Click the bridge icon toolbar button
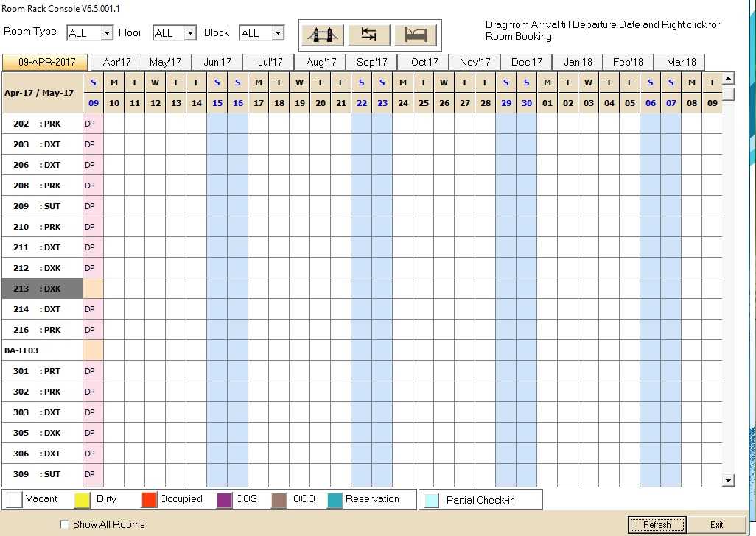 [x=321, y=35]
